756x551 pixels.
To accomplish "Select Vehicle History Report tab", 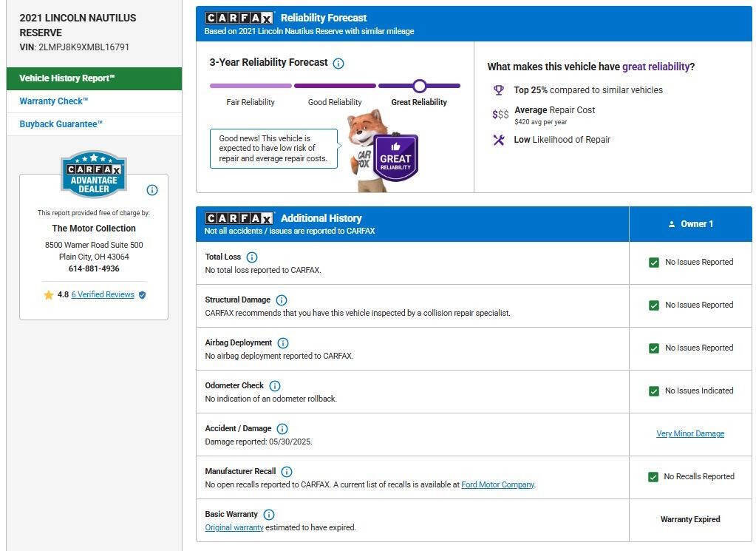I will click(94, 78).
